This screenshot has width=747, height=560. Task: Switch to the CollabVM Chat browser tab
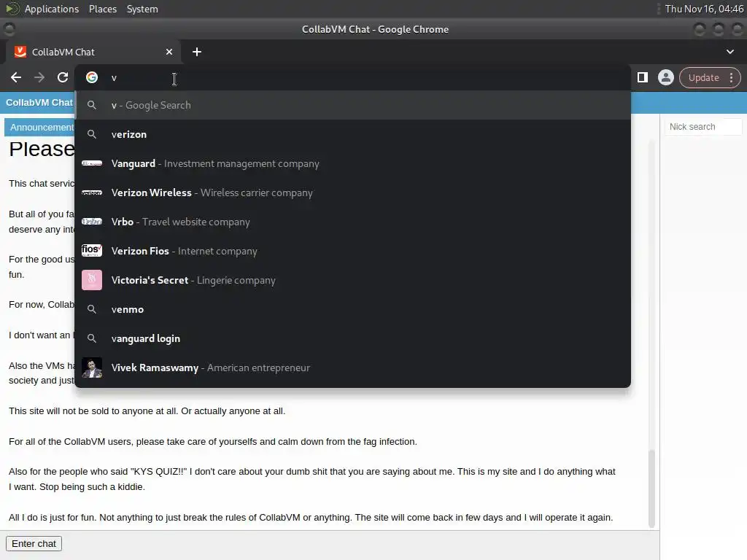[93, 52]
